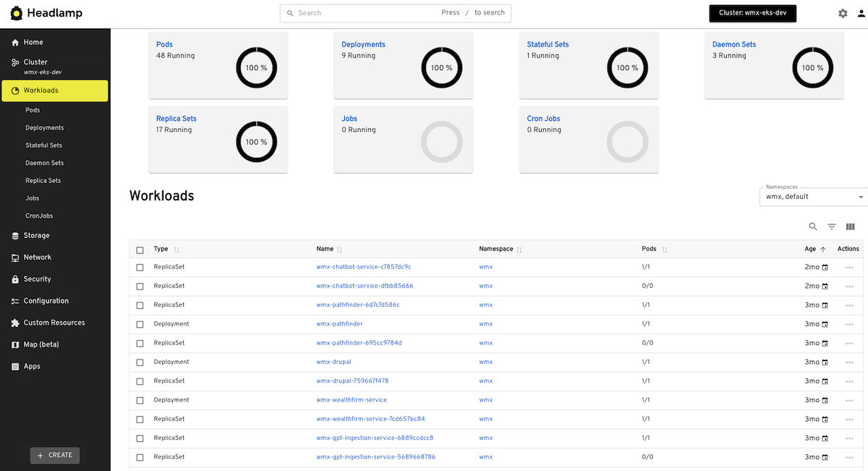
Task: Click the Map (beta) sidebar icon
Action: [15, 344]
